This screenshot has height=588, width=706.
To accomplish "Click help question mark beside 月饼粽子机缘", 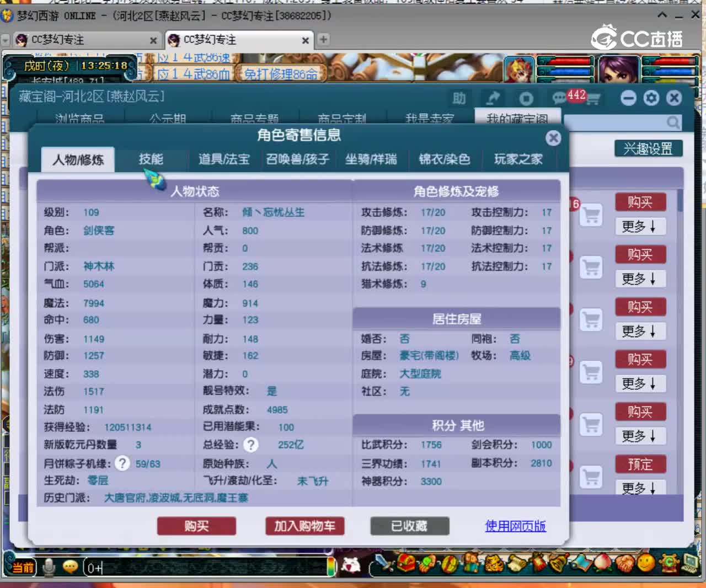I will tap(122, 463).
